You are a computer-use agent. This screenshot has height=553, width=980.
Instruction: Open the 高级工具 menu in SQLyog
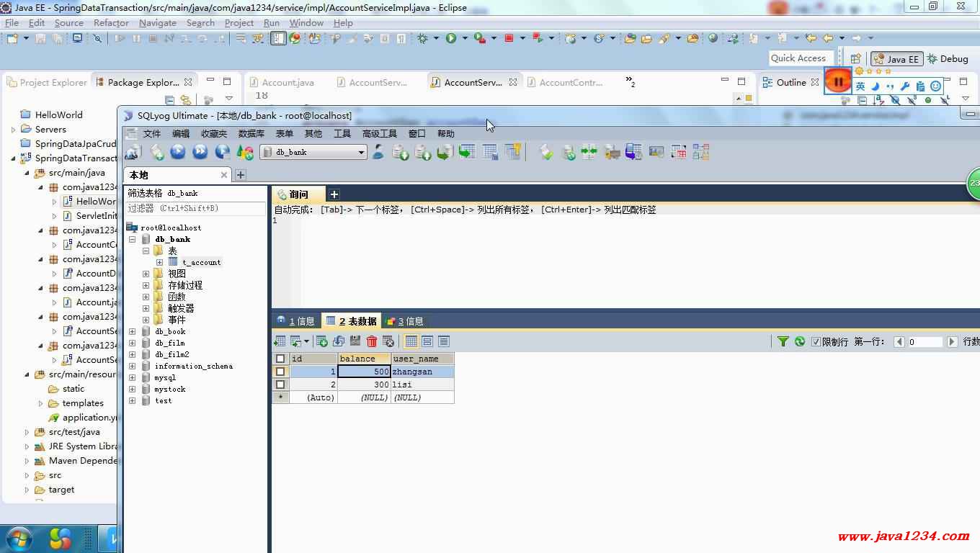click(x=379, y=133)
